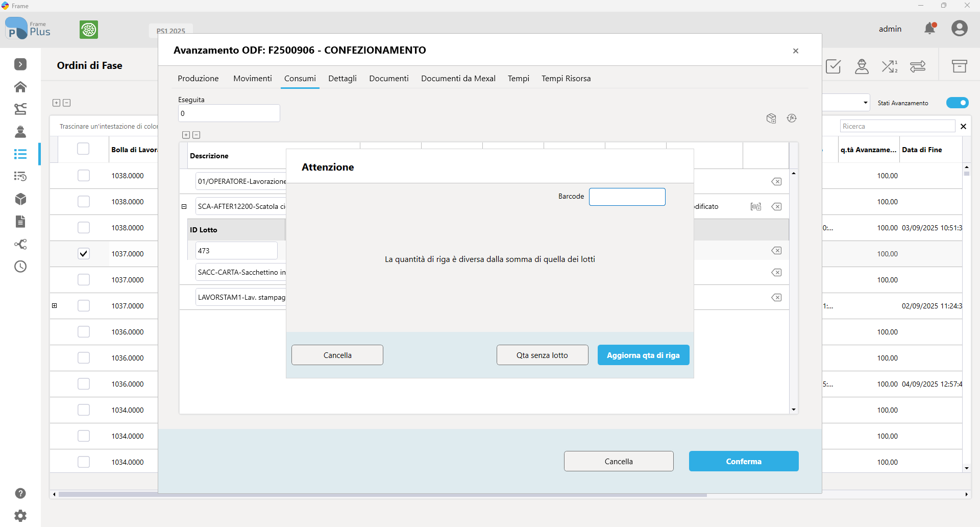
Task: Open the warehouse box sidebar icon
Action: click(20, 199)
